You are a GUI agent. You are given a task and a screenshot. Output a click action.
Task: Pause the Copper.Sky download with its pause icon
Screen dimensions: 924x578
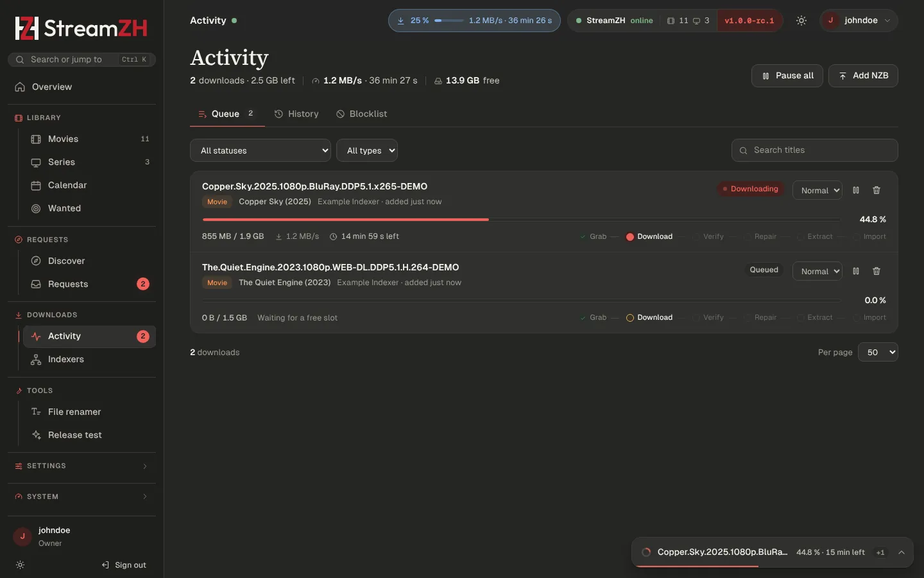tap(856, 190)
